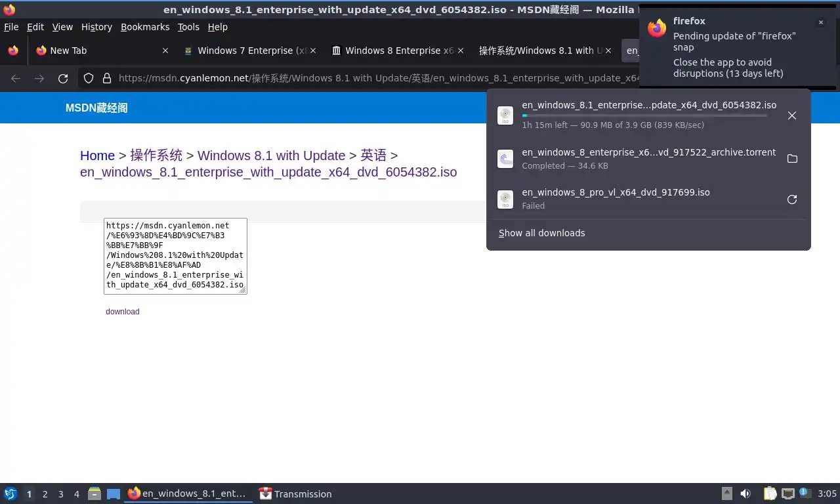Click inside the download URL text area

(175, 256)
